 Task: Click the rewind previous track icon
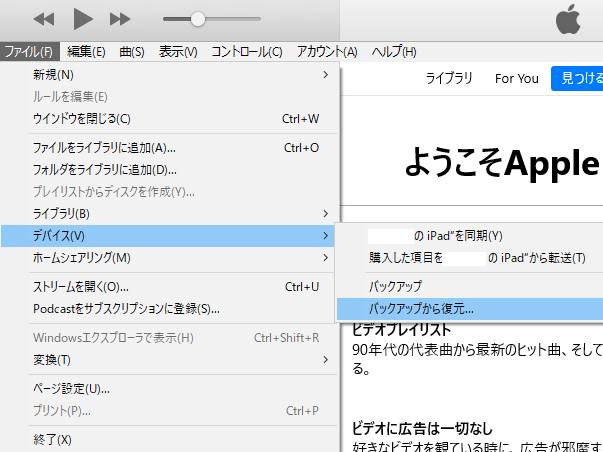44,19
